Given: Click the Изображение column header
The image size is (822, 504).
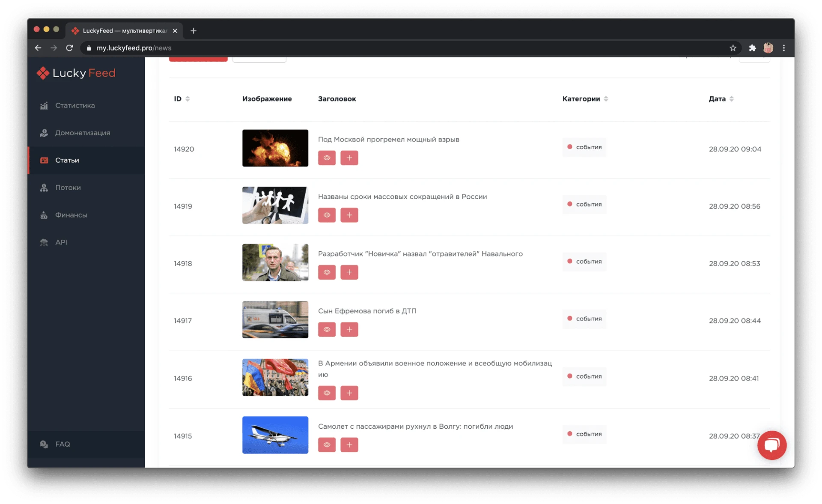Looking at the screenshot, I should coord(267,99).
